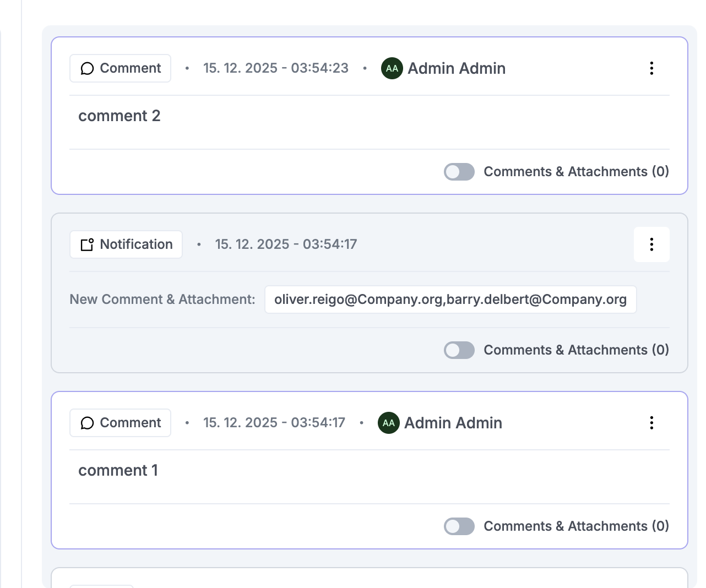This screenshot has width=706, height=588.
Task: Click the "New Comment & Attachment:" label
Action: (x=162, y=300)
